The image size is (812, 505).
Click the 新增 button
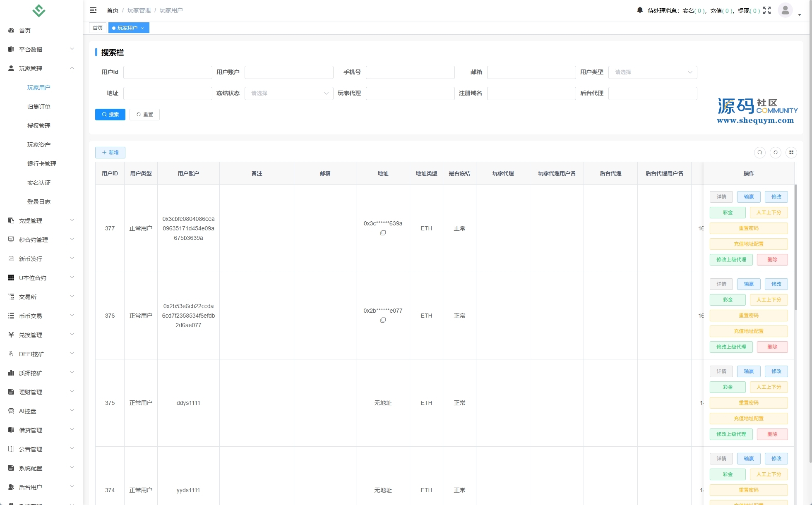tap(110, 153)
